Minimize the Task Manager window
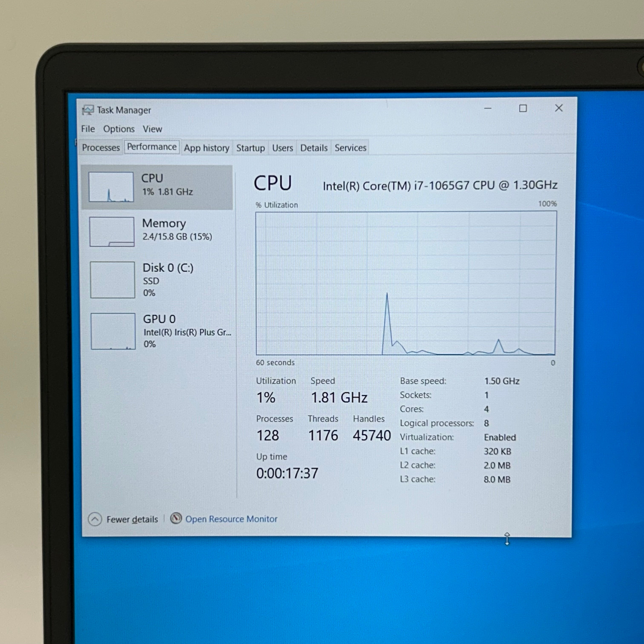This screenshot has width=644, height=644. click(x=488, y=108)
